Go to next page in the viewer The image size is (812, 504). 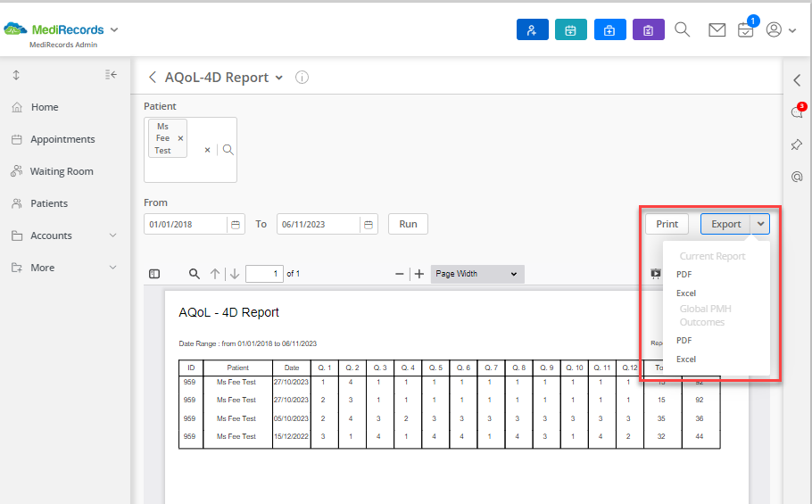pyautogui.click(x=235, y=274)
